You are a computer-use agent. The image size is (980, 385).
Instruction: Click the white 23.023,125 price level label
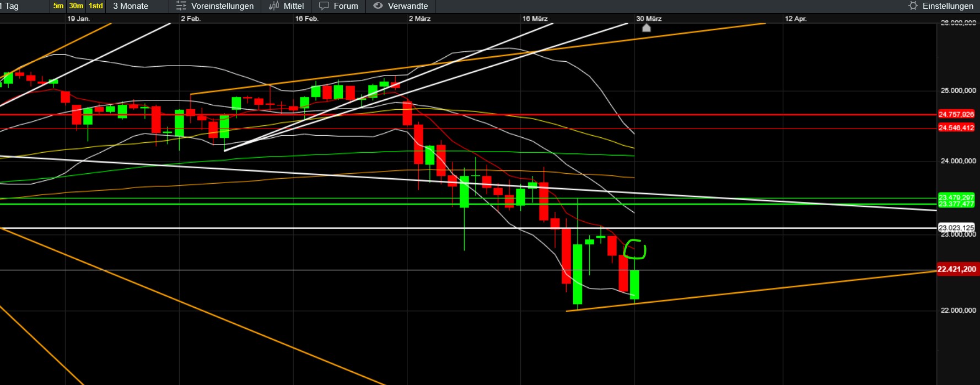pyautogui.click(x=956, y=227)
